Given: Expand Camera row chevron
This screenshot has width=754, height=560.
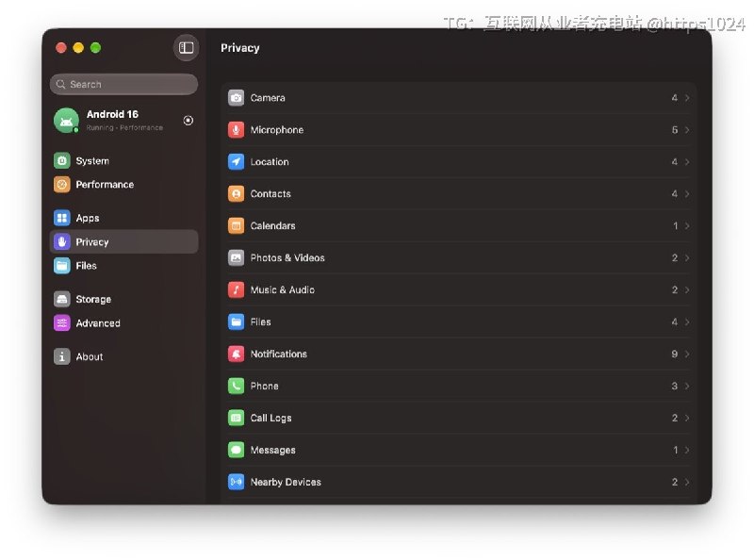Looking at the screenshot, I should point(687,98).
